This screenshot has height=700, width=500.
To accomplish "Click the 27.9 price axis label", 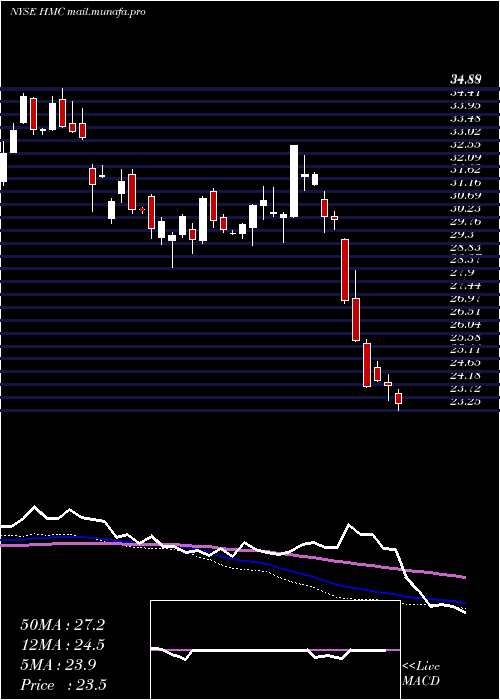I will click(462, 273).
